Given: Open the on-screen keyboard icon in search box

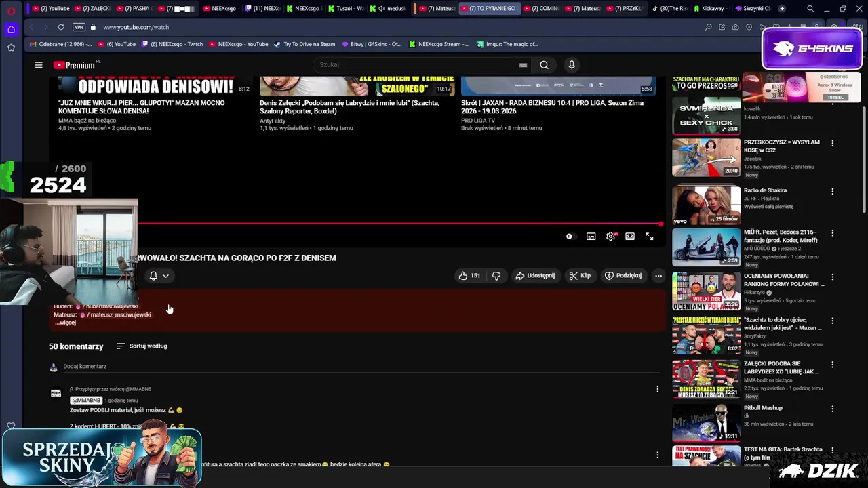Looking at the screenshot, I should [523, 65].
